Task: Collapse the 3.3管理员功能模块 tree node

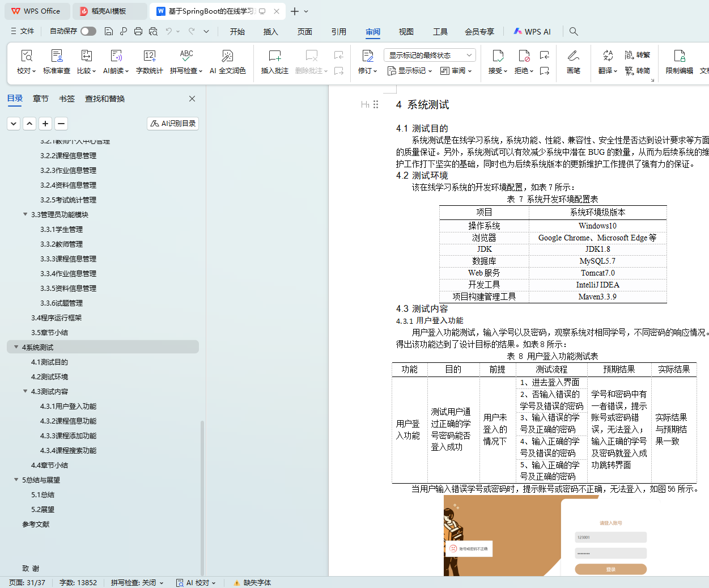Action: pyautogui.click(x=25, y=214)
